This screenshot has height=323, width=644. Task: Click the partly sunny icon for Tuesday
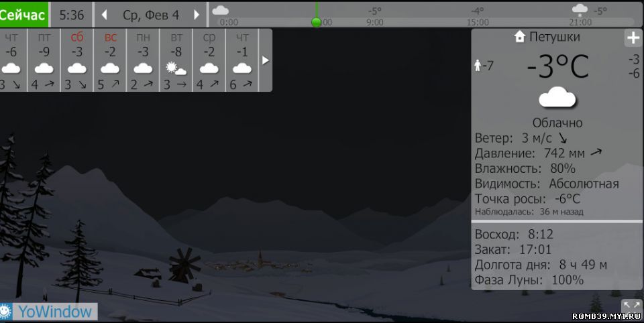(x=176, y=68)
